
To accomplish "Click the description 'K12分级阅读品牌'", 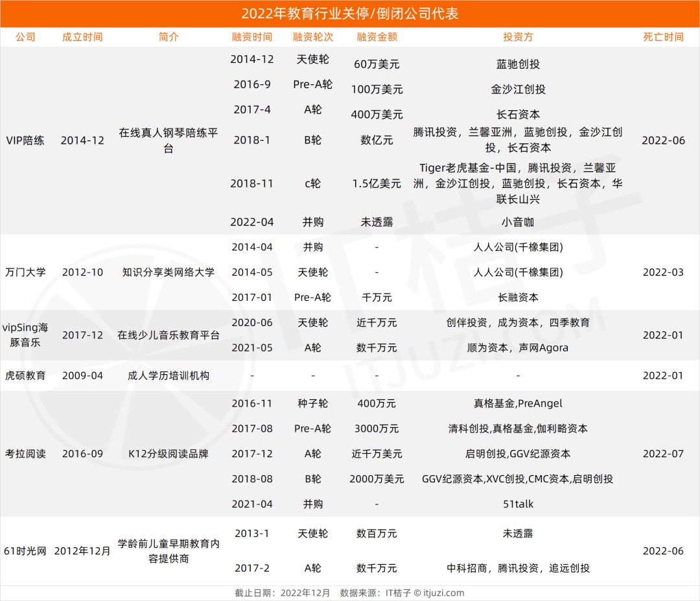I will pos(169,454).
